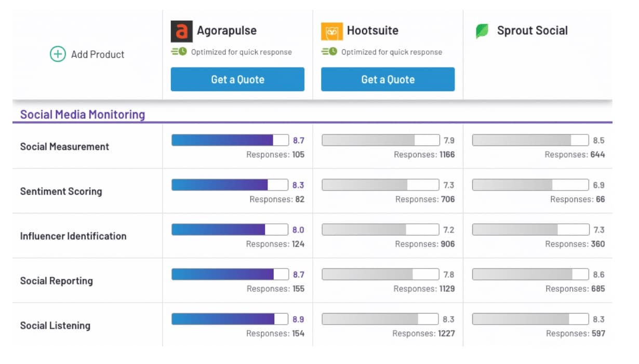Click Agorapulse Social Reporting 8.7 score
The width and height of the screenshot is (639, 364).
[298, 274]
